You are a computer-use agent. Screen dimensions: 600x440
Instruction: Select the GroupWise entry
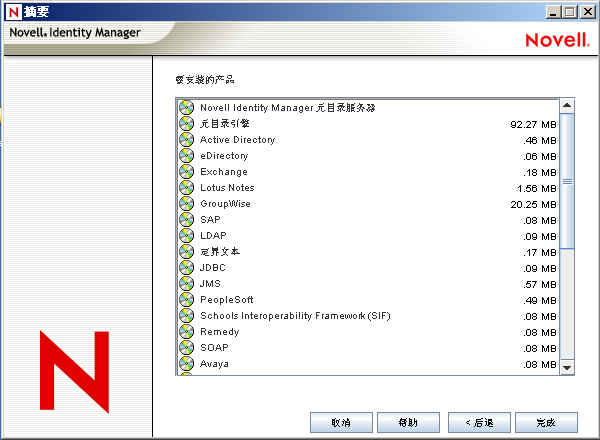225,204
